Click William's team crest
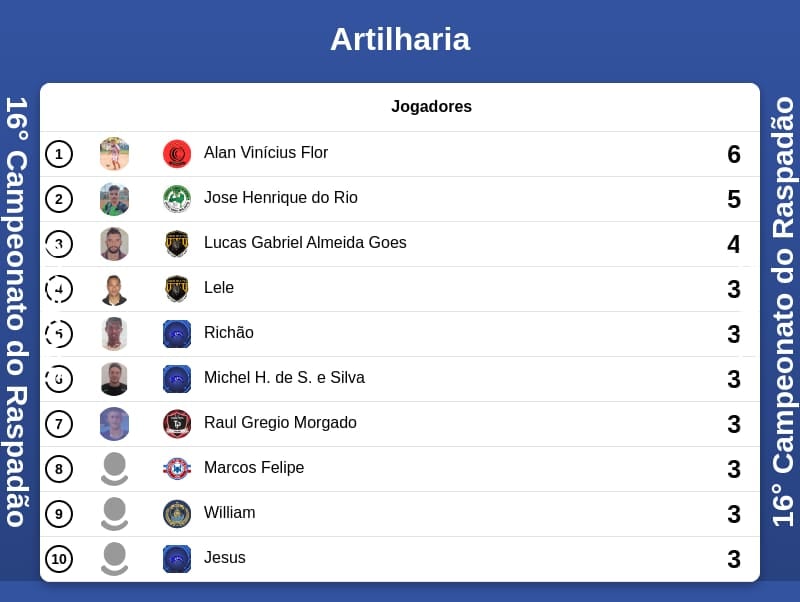 177,514
